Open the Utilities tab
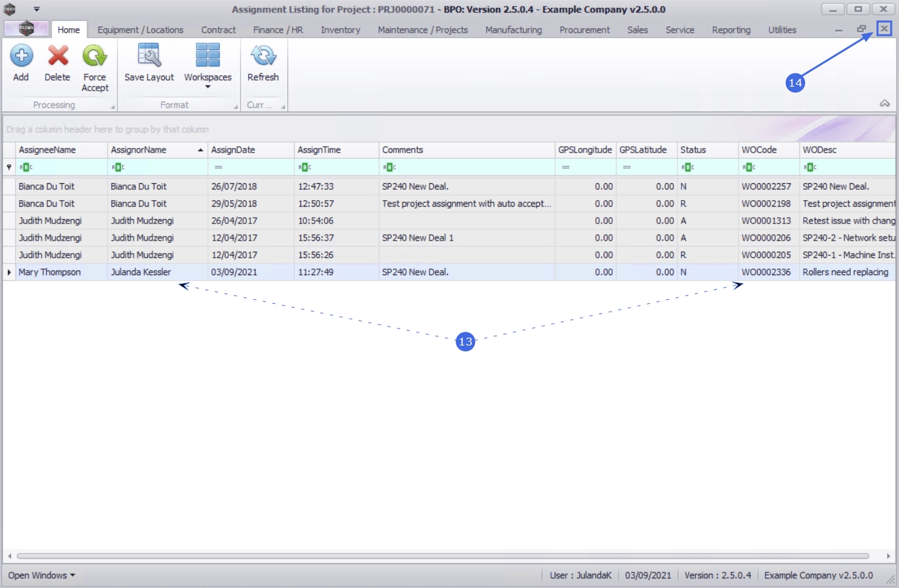 click(782, 30)
